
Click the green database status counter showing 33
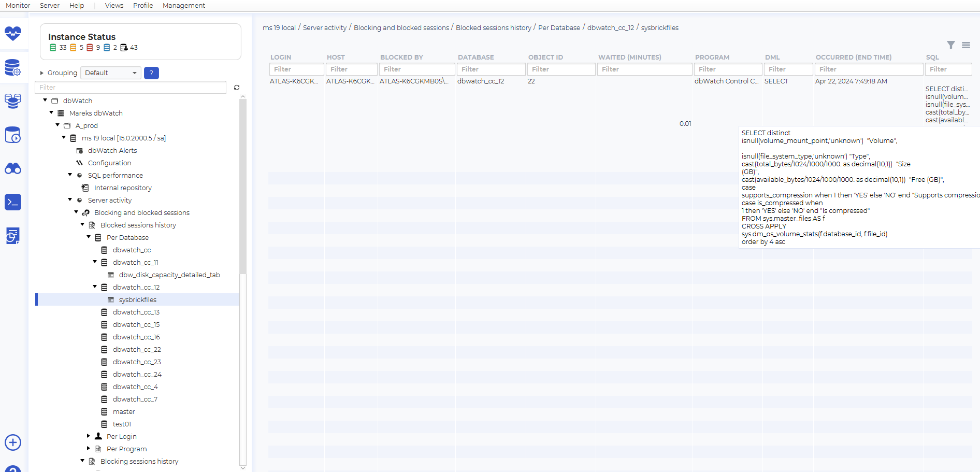tap(59, 47)
